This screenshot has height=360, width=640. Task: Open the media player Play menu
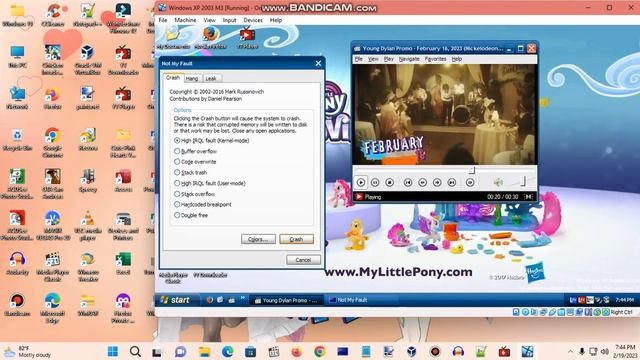click(x=389, y=59)
